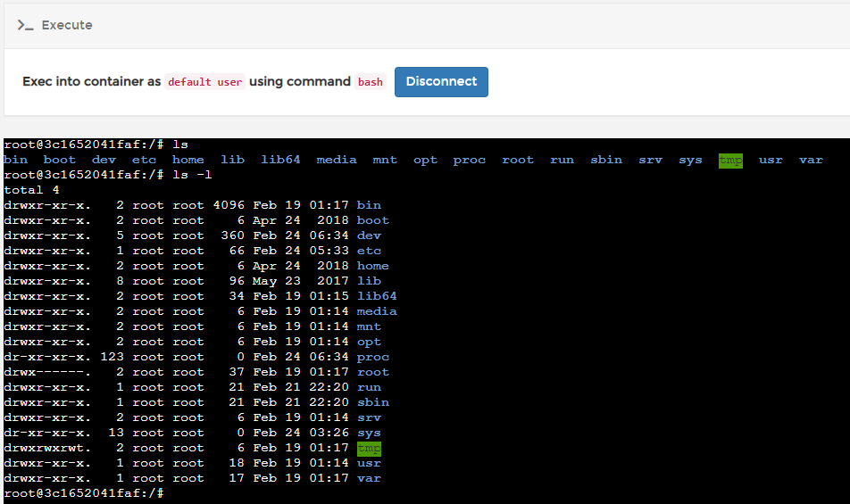Click 'opt' in the first ls output
The width and height of the screenshot is (850, 504).
coord(425,161)
